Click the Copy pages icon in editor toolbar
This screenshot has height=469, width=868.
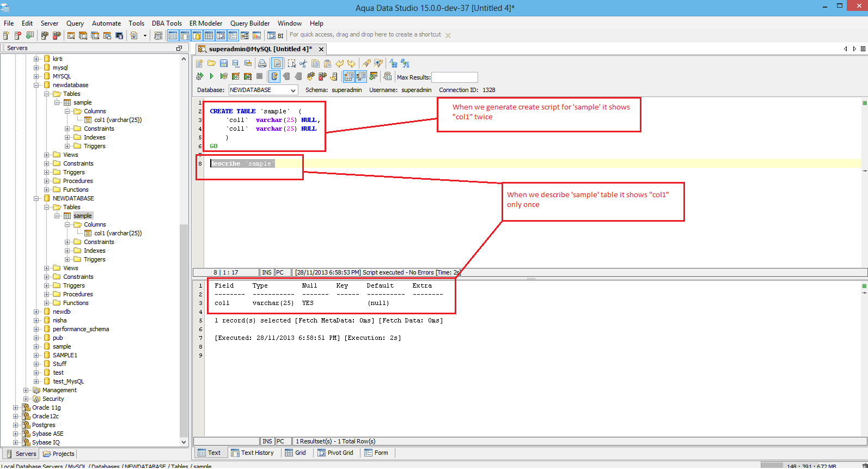[x=315, y=64]
